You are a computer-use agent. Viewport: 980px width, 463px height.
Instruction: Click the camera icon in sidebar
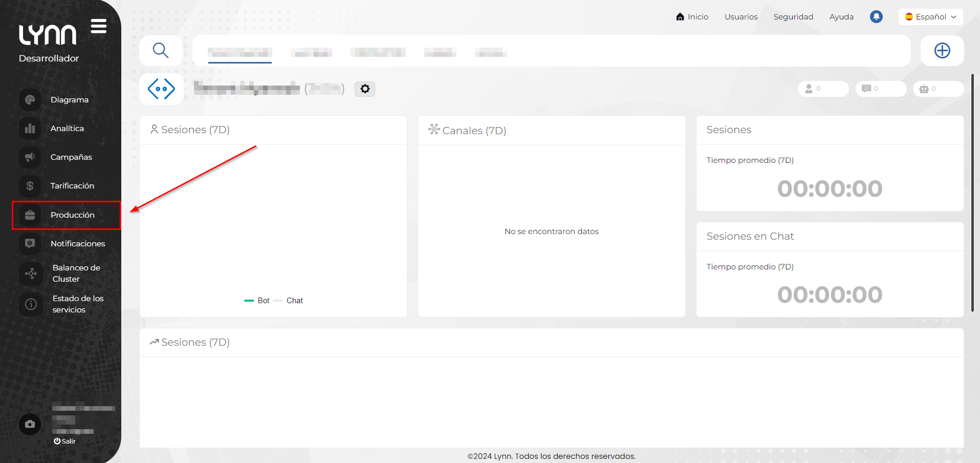point(30,424)
